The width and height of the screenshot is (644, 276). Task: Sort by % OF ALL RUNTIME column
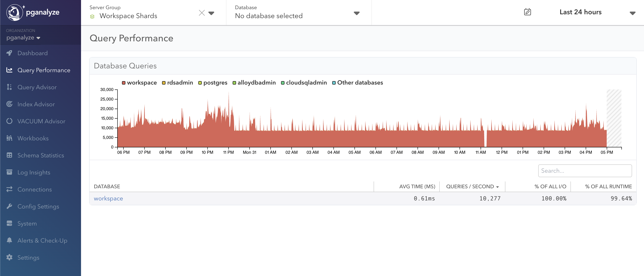pos(608,186)
